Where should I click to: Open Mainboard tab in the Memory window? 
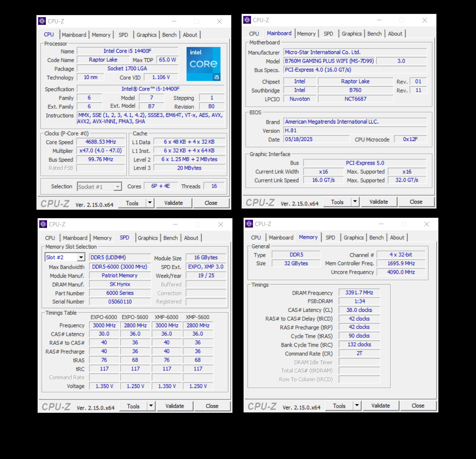coord(281,238)
